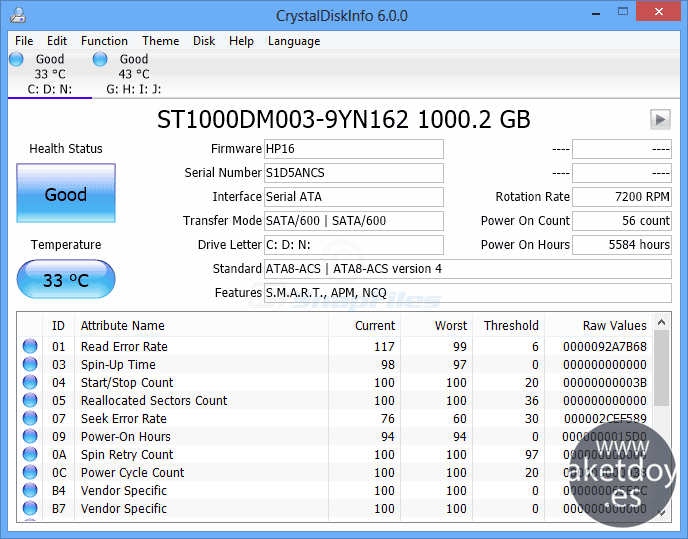688x539 pixels.
Task: Click status orb for Start/Stop Count row
Action: (30, 382)
